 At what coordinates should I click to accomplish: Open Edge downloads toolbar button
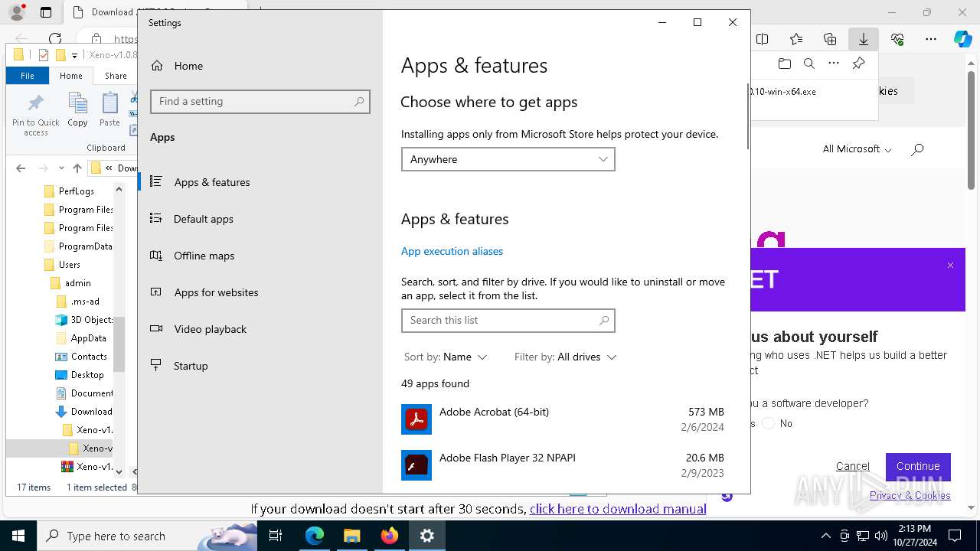tap(864, 39)
